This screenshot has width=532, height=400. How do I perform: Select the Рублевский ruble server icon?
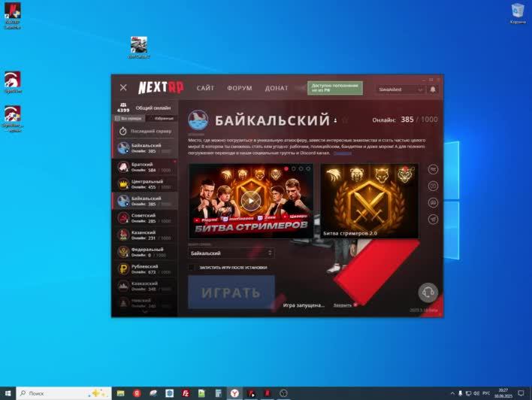(x=123, y=268)
